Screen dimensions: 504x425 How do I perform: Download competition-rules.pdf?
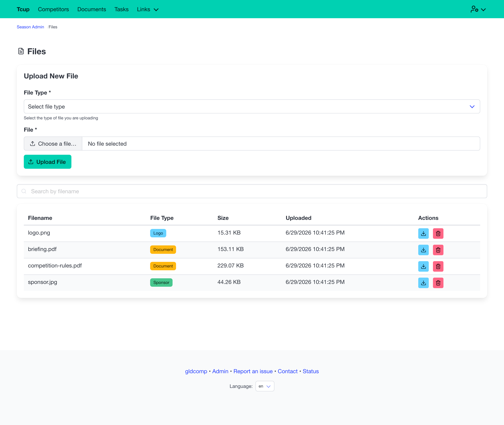pyautogui.click(x=423, y=266)
